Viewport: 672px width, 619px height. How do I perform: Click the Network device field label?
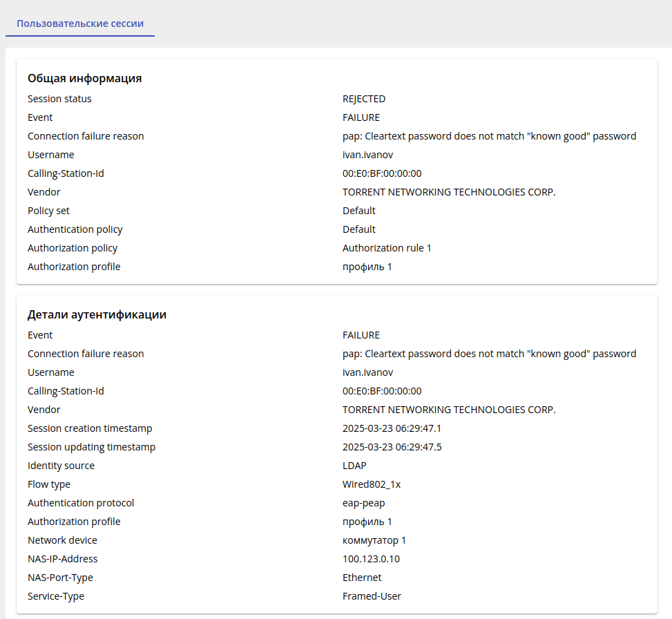point(62,540)
